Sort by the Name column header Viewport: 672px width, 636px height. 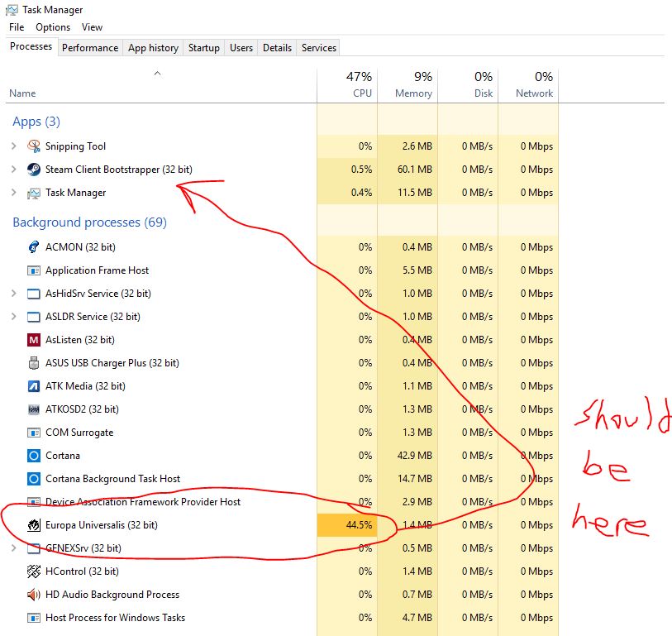coord(160,86)
